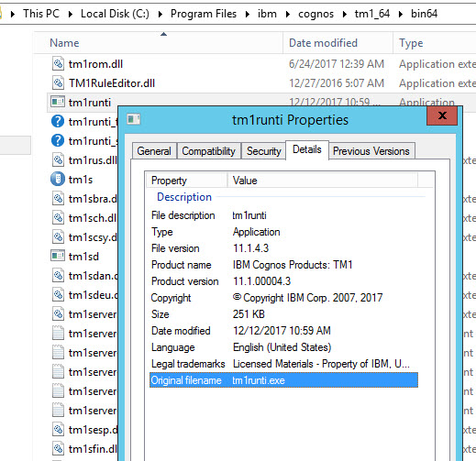Click the tm1runti application icon in file list
This screenshot has width=476, height=461.
click(x=58, y=102)
